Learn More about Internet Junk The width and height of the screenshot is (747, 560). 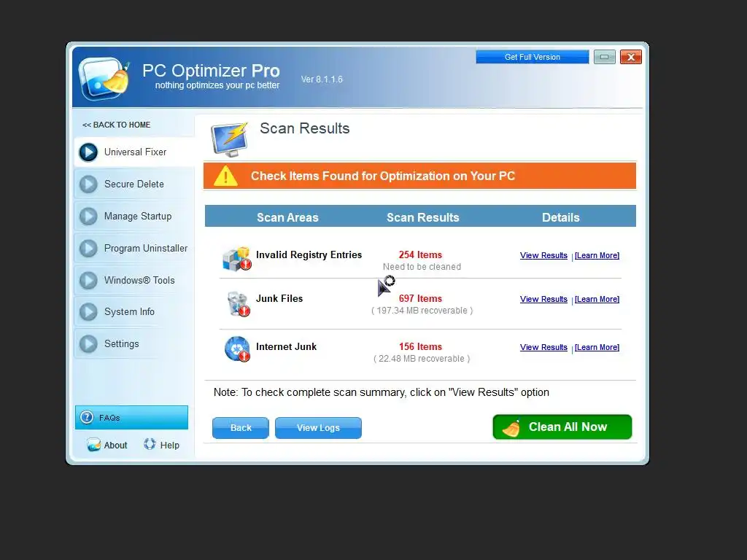(597, 347)
